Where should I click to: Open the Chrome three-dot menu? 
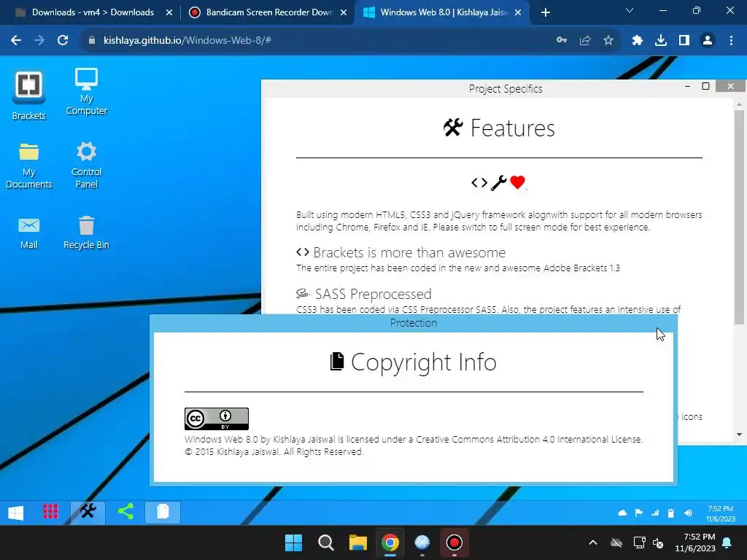pos(731,41)
